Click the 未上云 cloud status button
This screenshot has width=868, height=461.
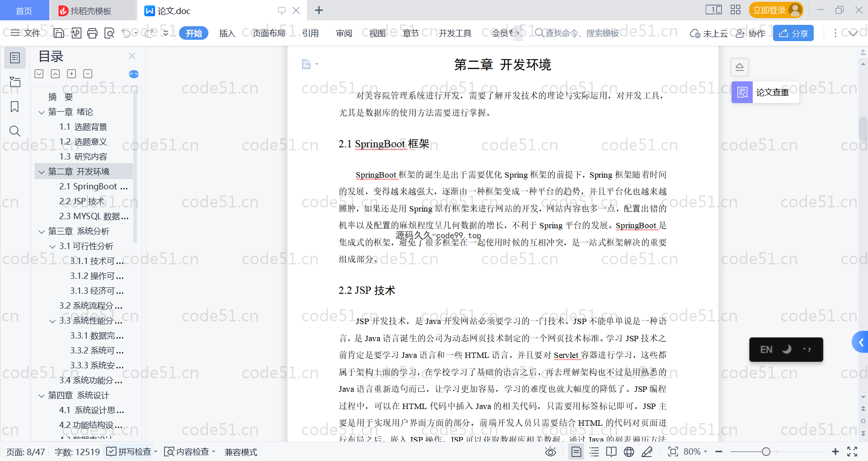click(709, 33)
